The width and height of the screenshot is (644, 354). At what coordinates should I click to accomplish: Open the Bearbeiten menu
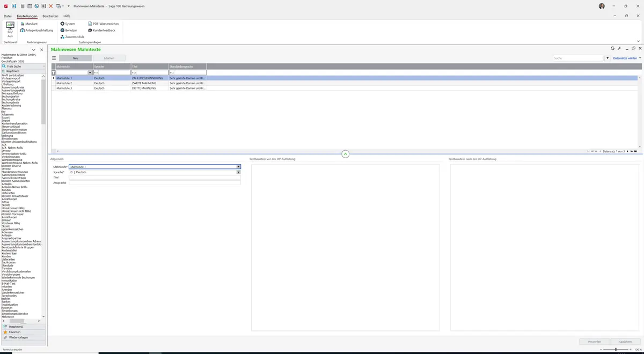coord(50,16)
